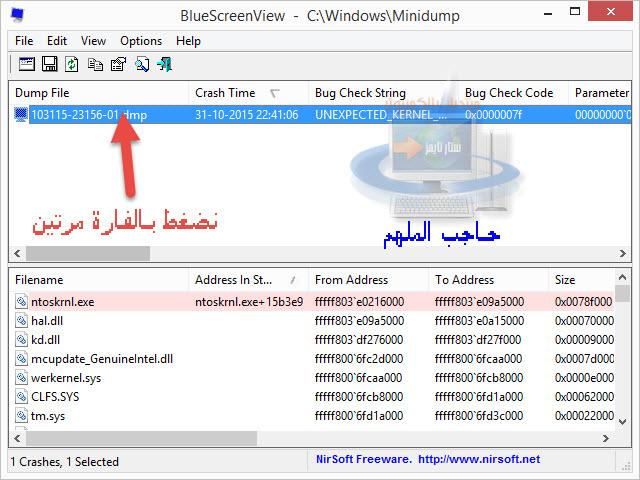The image size is (640, 480).
Task: Select the hal.dll driver row
Action: [x=312, y=320]
